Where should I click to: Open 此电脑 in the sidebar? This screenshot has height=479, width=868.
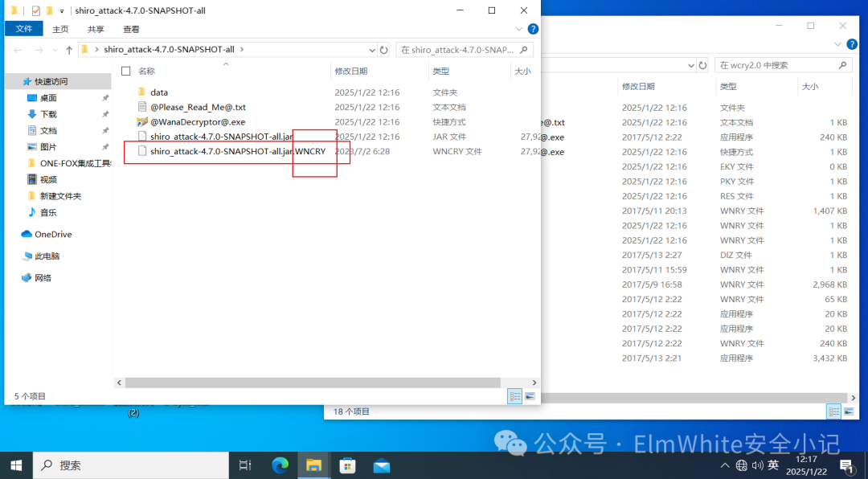[47, 256]
